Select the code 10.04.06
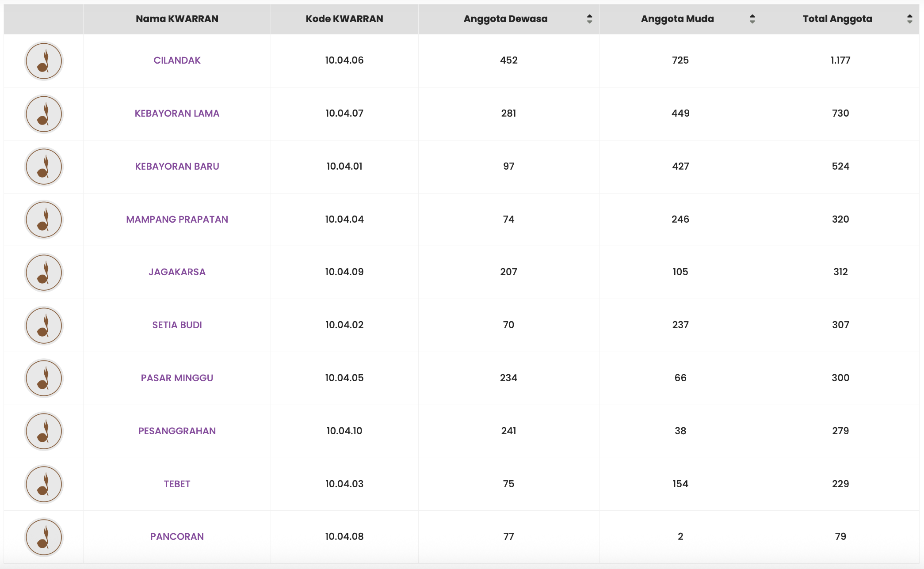 point(344,61)
